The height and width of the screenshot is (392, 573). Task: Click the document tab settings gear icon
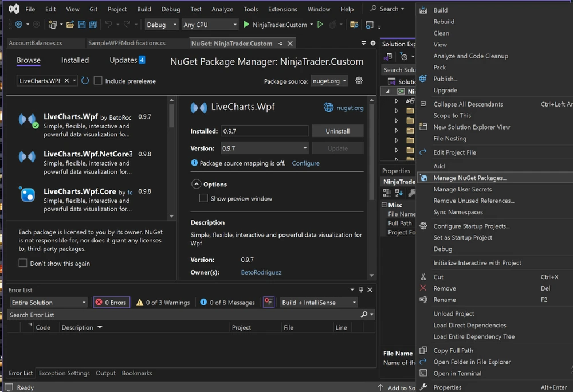coord(373,43)
